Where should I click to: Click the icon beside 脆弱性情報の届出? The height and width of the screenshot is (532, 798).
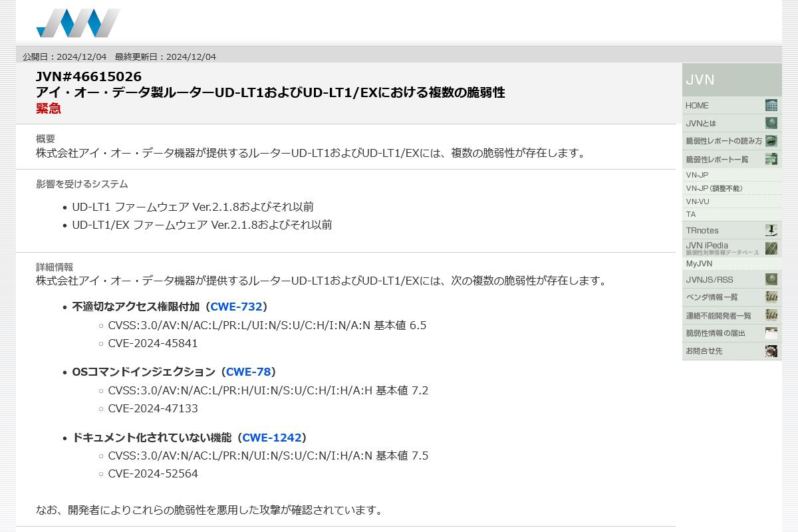coord(771,333)
